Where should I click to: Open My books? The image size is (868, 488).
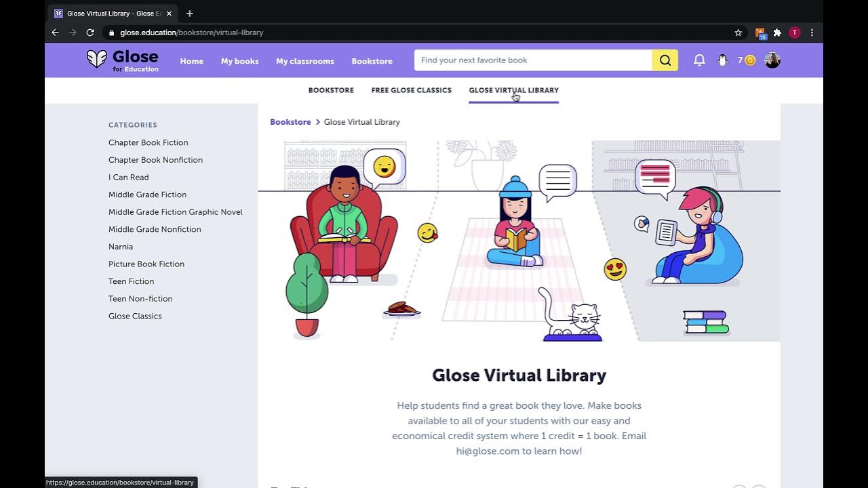point(240,61)
